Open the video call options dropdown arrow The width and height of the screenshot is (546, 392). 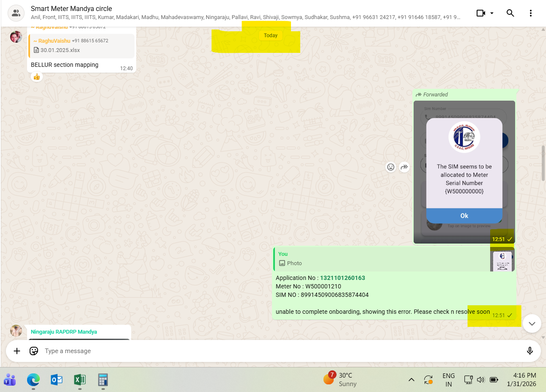click(x=492, y=13)
